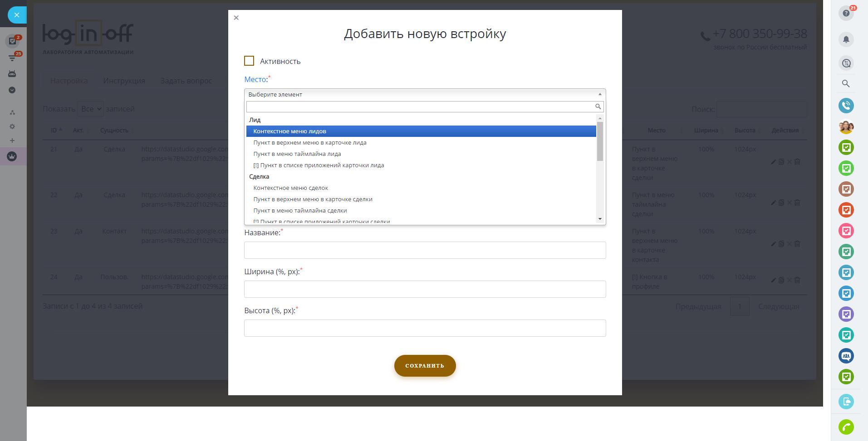
Task: Open the chat bubble icon in right panel
Action: (x=846, y=63)
